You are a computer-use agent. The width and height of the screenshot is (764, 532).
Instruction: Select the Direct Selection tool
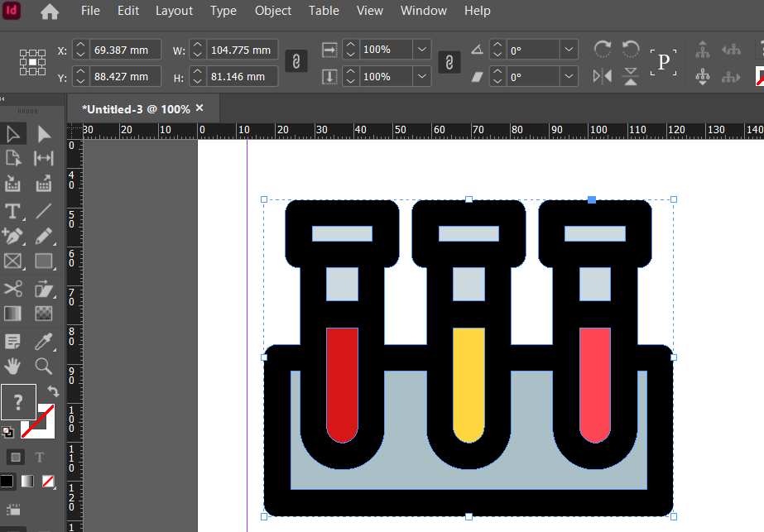pos(44,133)
